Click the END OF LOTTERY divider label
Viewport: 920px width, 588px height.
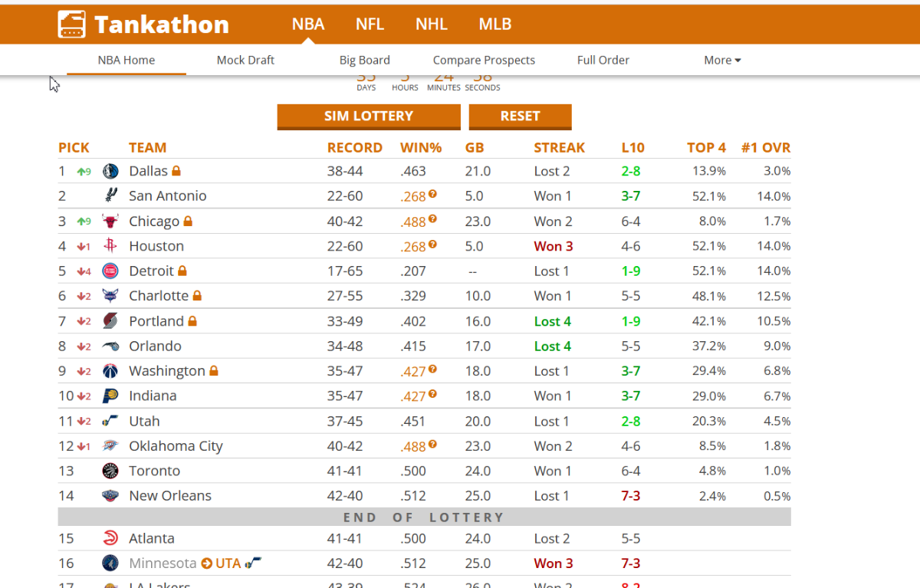coord(424,517)
